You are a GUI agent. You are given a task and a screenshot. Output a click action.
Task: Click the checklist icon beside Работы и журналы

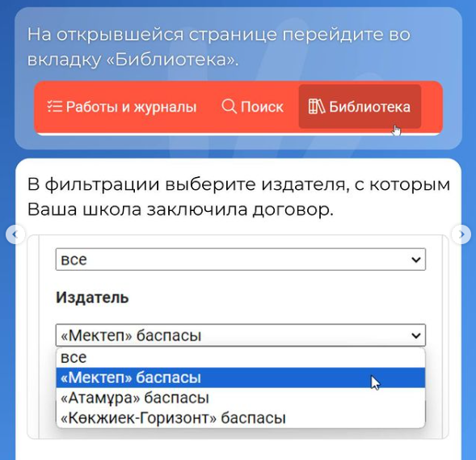(x=55, y=107)
